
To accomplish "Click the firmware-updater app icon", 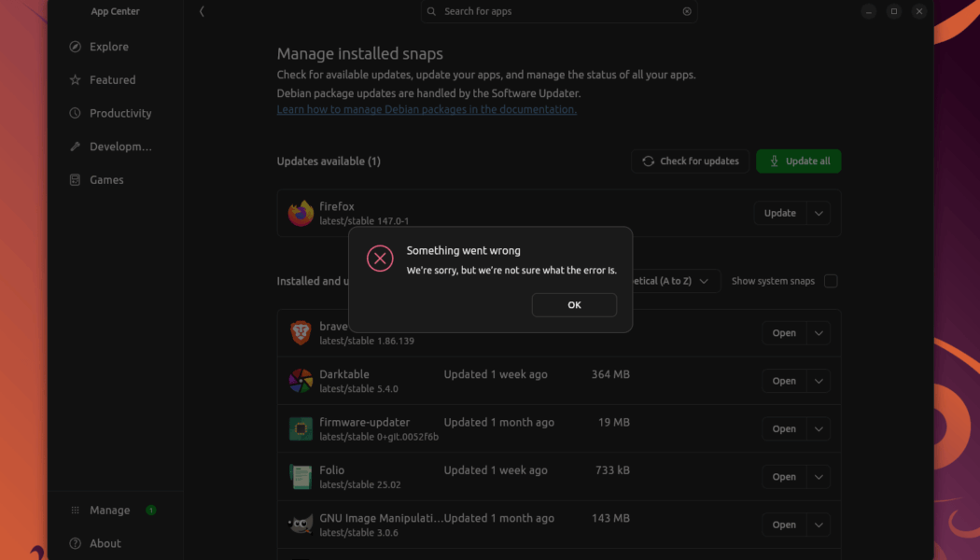I will point(301,429).
